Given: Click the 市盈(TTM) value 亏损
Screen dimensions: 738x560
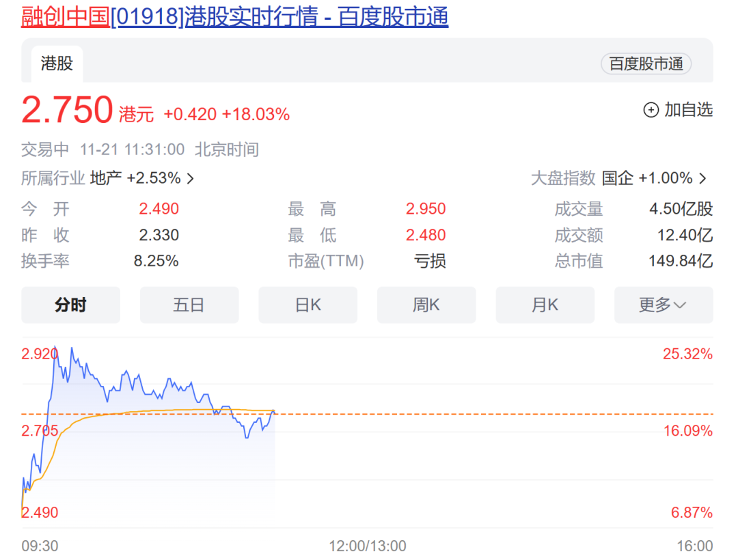Looking at the screenshot, I should [430, 261].
